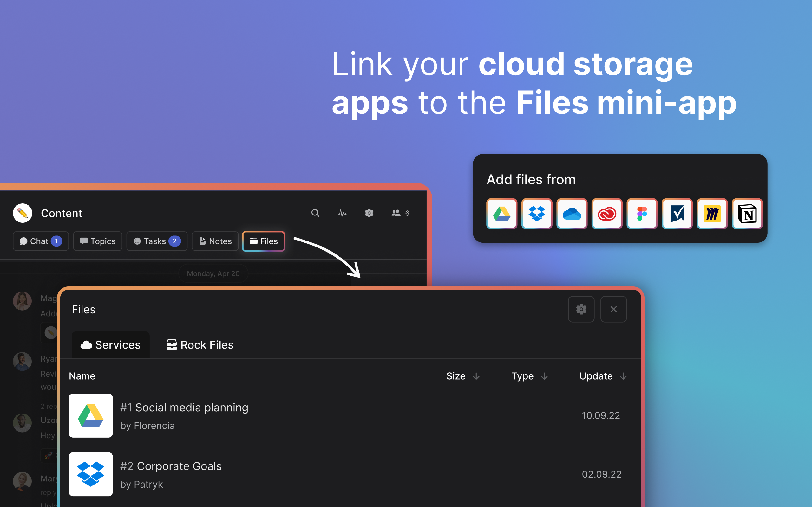Click the Google Drive icon under Add files from
This screenshot has width=812, height=507.
(501, 214)
